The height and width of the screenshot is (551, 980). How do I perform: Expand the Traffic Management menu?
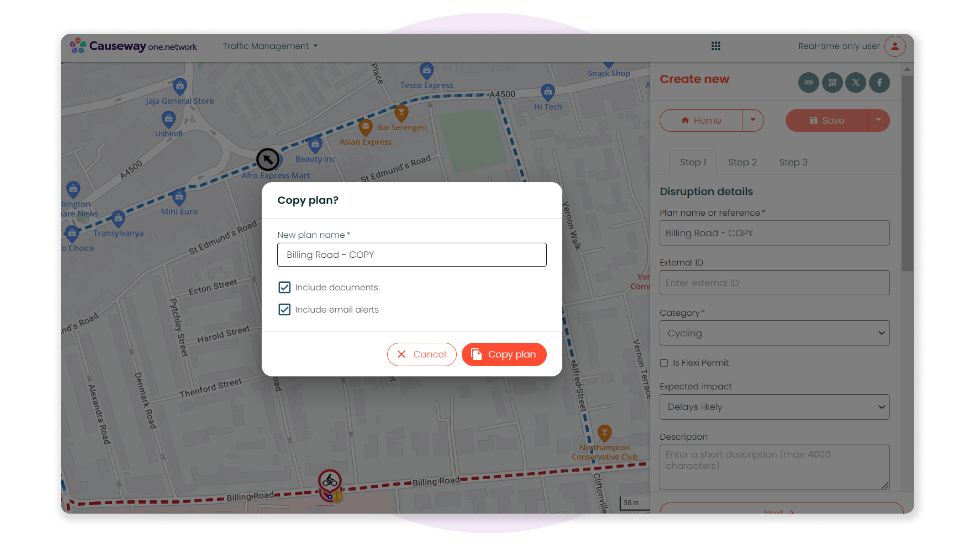tap(270, 46)
